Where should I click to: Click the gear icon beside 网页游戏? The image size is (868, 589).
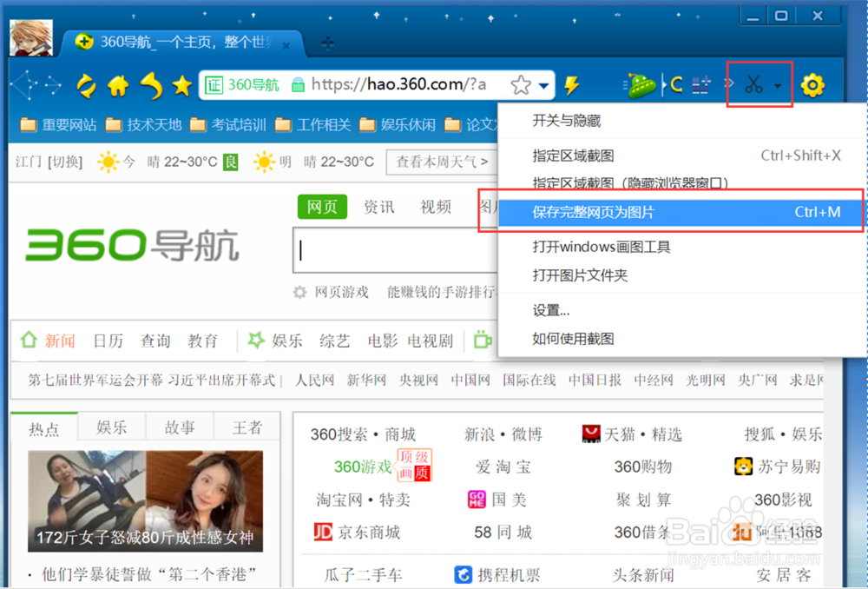(299, 292)
